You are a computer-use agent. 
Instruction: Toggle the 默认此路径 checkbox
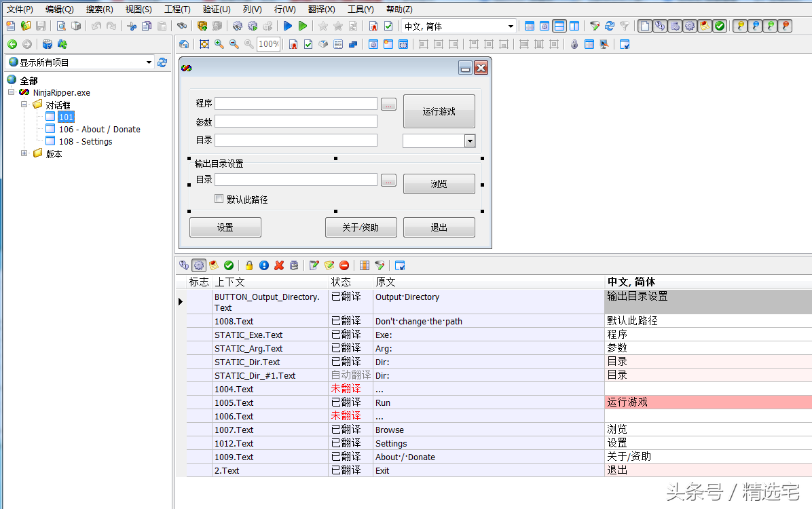click(219, 200)
